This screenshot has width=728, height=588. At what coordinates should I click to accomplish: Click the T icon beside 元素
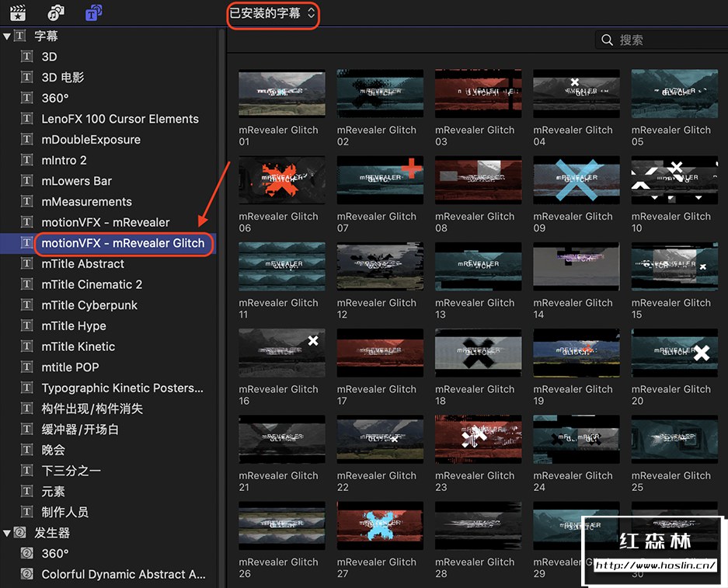pos(27,491)
